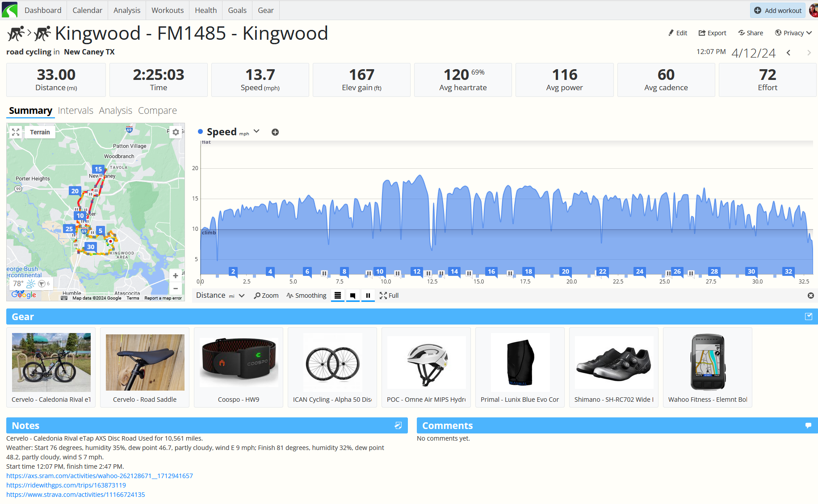Open map settings gear
This screenshot has width=818, height=504.
[x=176, y=132]
